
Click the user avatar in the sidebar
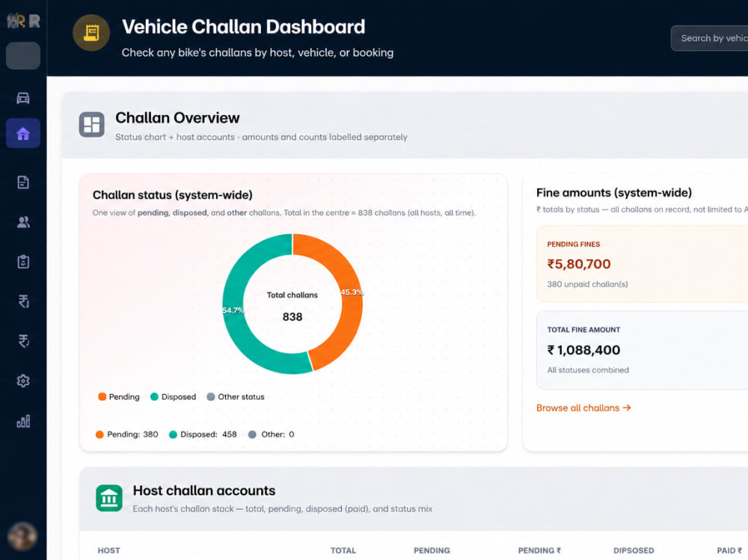tap(22, 536)
